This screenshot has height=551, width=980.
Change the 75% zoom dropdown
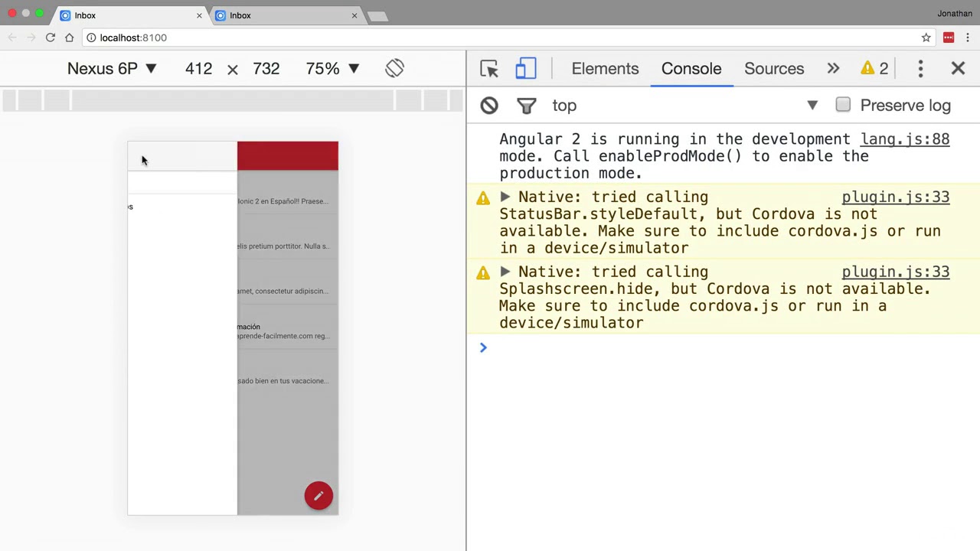(x=332, y=68)
